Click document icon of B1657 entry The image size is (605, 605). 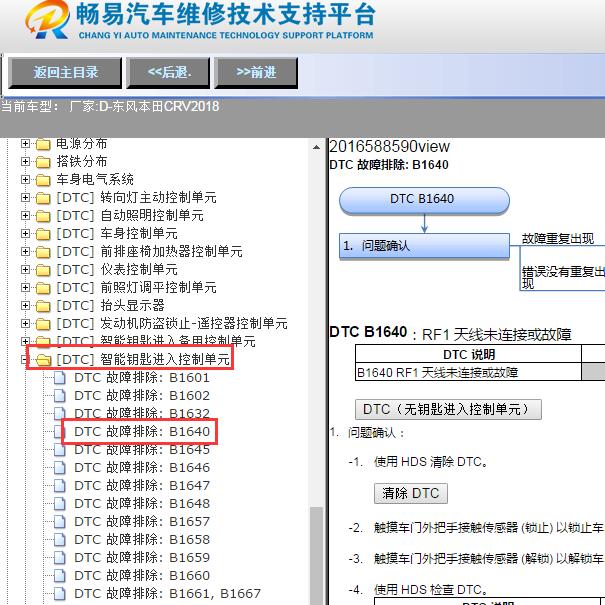[x=59, y=522]
